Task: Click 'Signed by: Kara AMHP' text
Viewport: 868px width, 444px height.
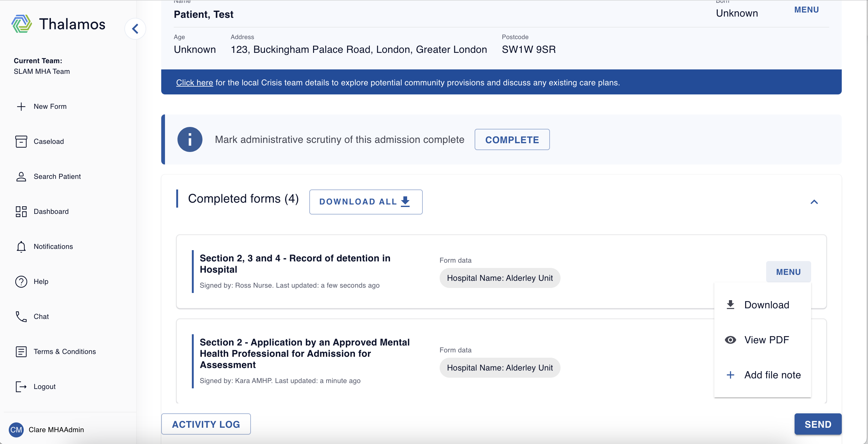Action: pos(236,381)
